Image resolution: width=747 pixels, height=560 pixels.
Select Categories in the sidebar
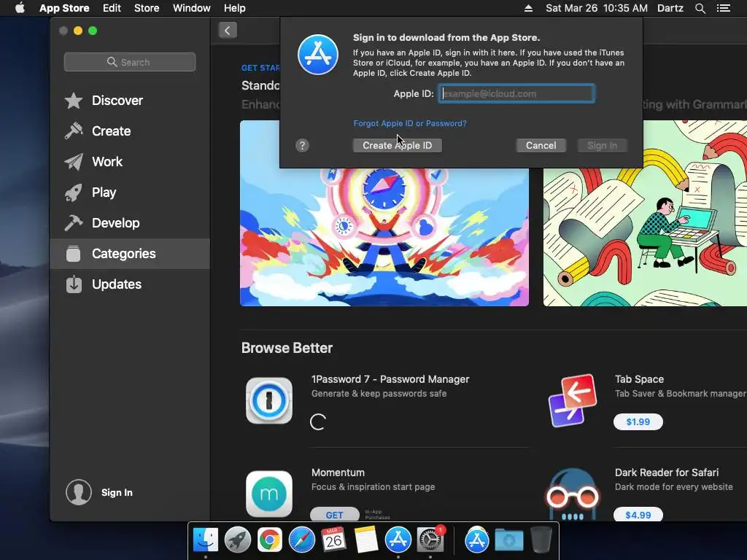[x=130, y=254]
